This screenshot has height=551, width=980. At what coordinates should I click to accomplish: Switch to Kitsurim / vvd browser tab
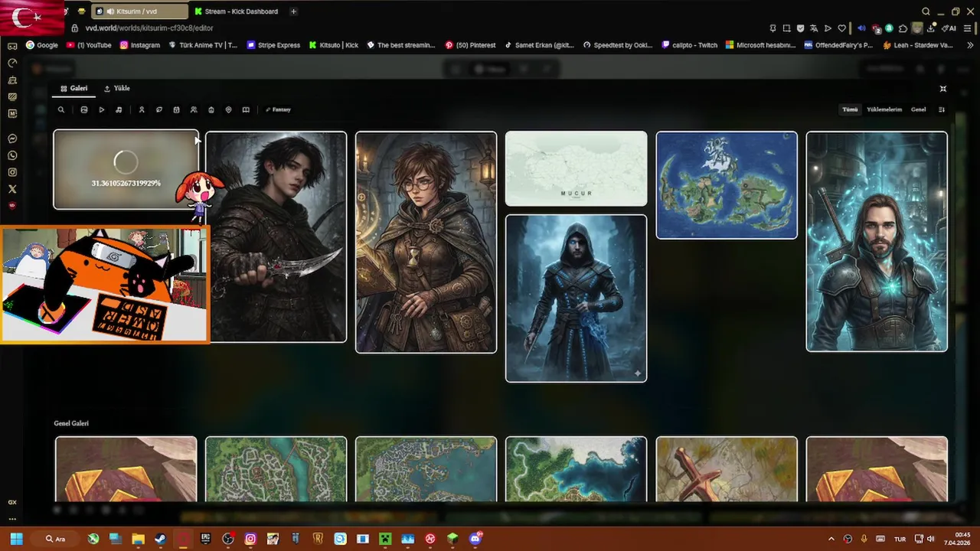click(x=139, y=11)
